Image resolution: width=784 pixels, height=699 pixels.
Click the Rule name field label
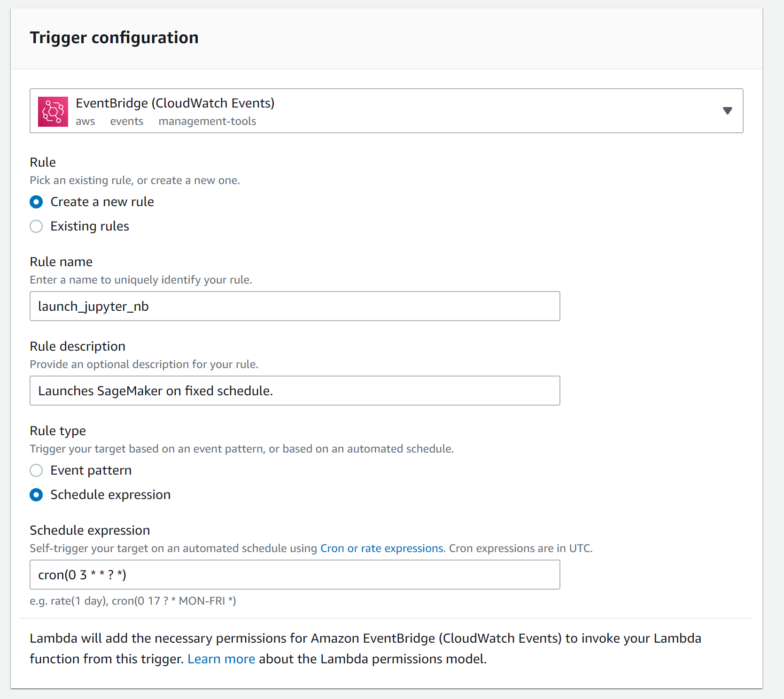coord(61,262)
